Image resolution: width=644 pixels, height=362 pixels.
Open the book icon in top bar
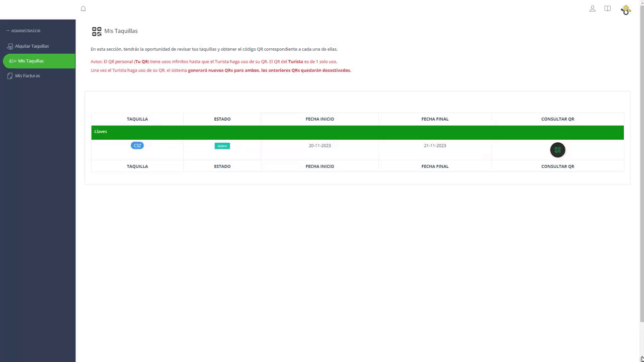coord(607,9)
